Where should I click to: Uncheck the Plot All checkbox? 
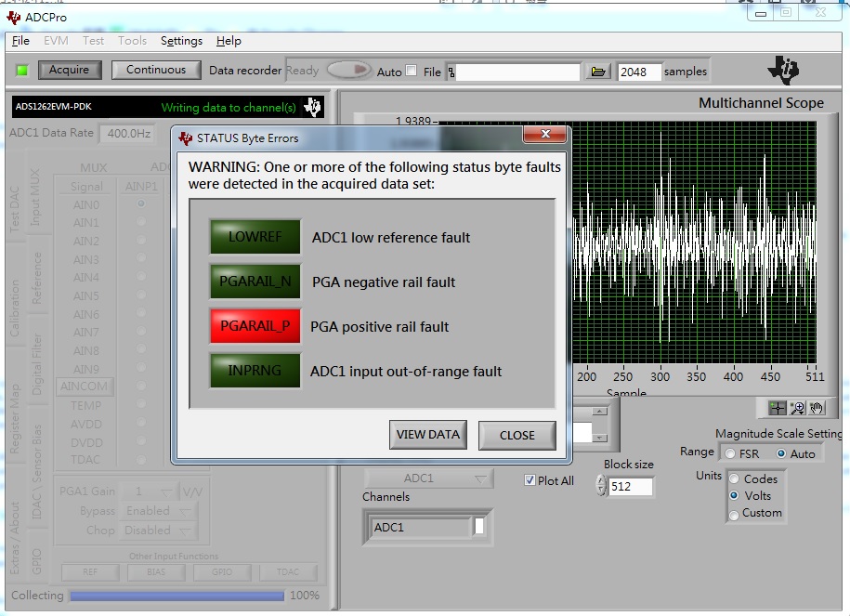(530, 480)
